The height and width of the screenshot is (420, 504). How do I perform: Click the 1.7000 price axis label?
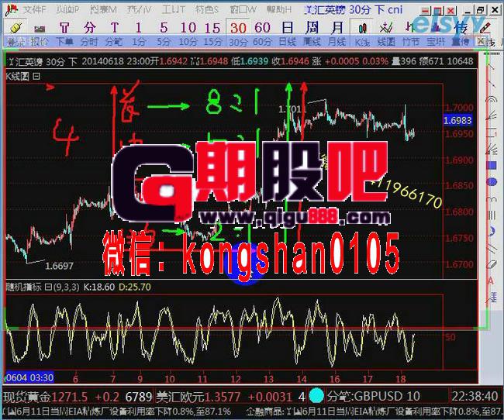[459, 108]
